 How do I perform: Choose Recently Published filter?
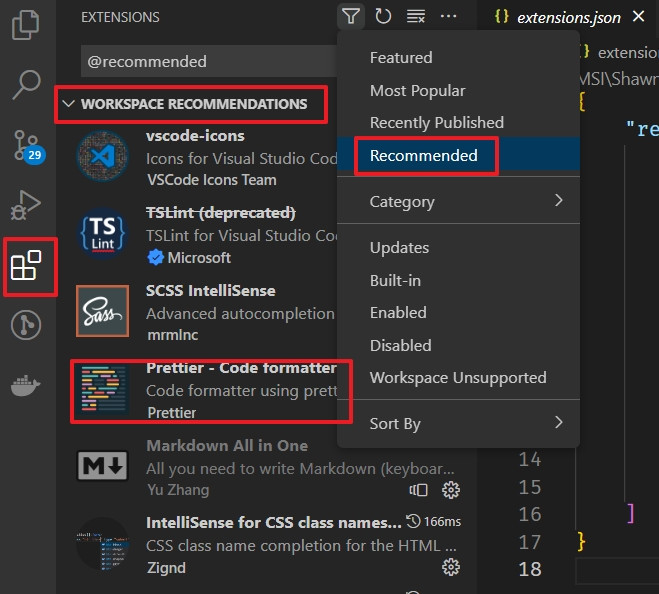tap(458, 123)
